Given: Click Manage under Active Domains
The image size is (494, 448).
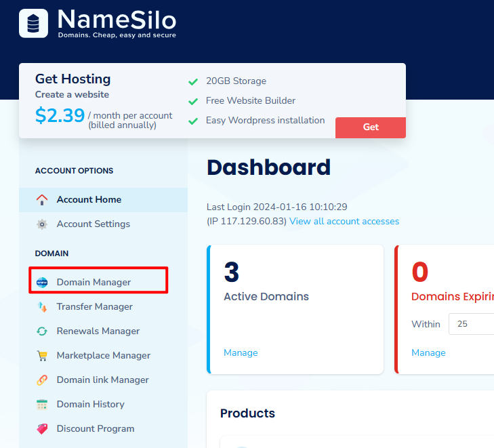Looking at the screenshot, I should [x=241, y=353].
